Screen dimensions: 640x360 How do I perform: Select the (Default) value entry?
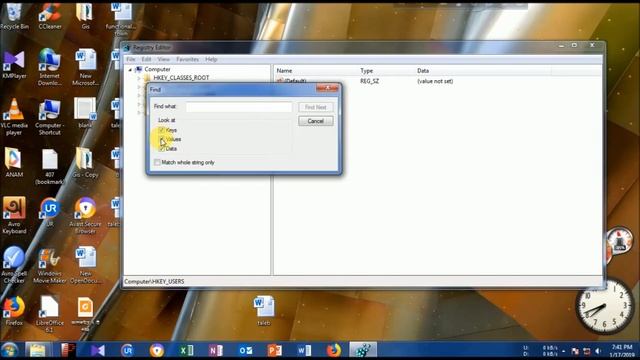coord(296,81)
